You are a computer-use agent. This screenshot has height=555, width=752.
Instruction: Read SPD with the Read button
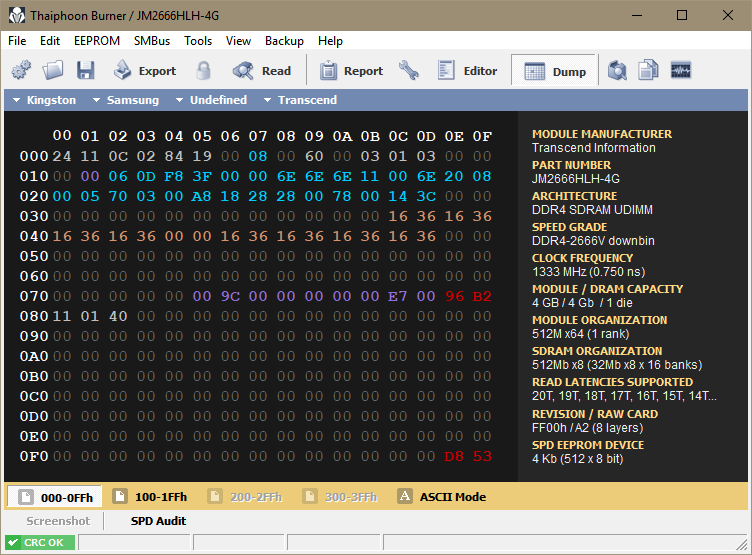[x=262, y=71]
